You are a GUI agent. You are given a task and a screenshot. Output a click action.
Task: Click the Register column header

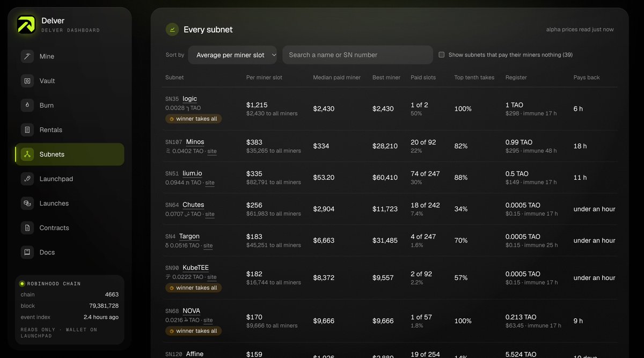tap(516, 77)
